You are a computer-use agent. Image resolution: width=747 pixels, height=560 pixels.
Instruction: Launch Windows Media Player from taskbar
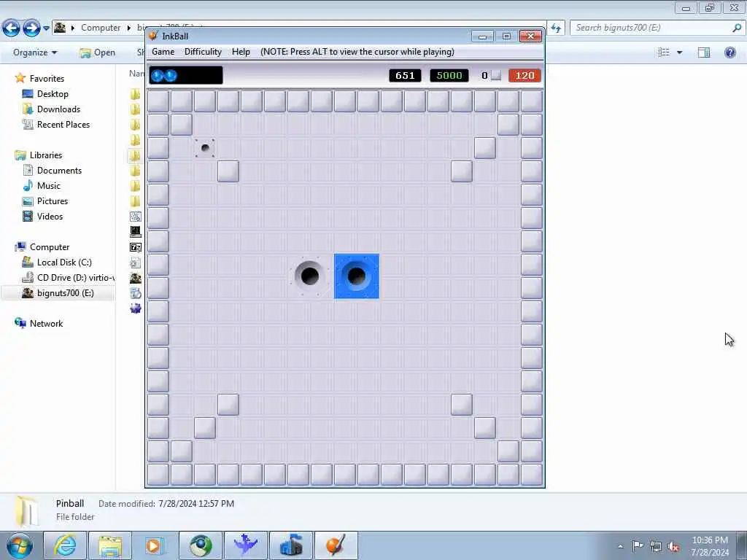click(155, 545)
